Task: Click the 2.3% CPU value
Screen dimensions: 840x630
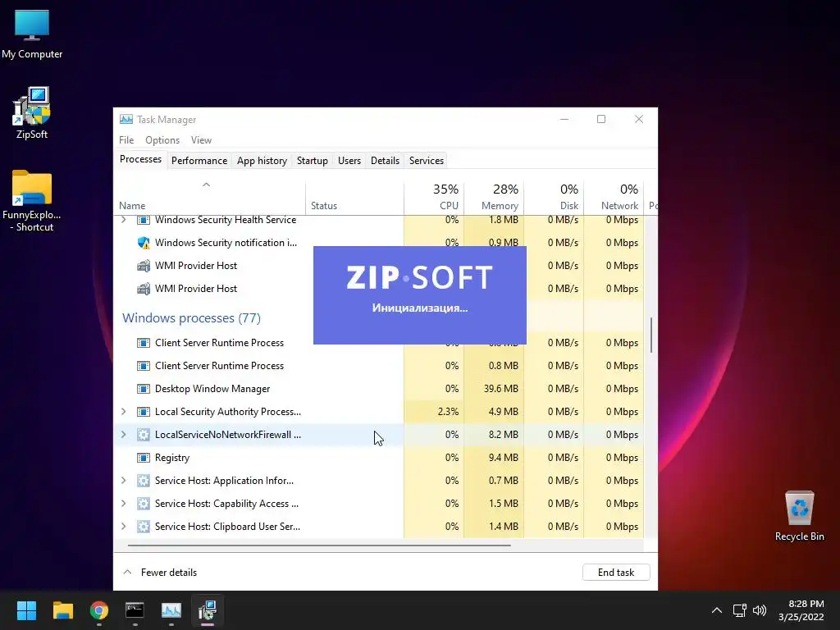Action: click(x=448, y=412)
